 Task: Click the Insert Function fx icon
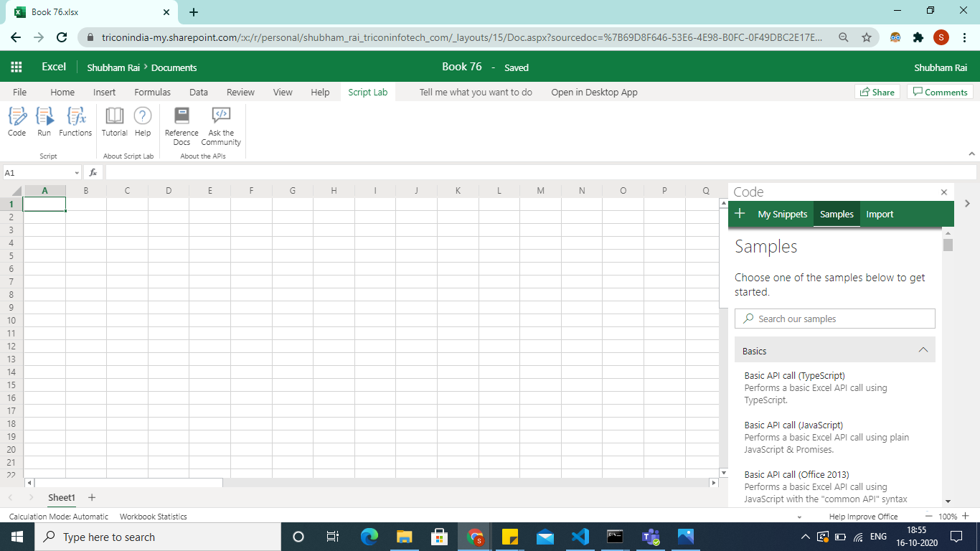point(93,172)
